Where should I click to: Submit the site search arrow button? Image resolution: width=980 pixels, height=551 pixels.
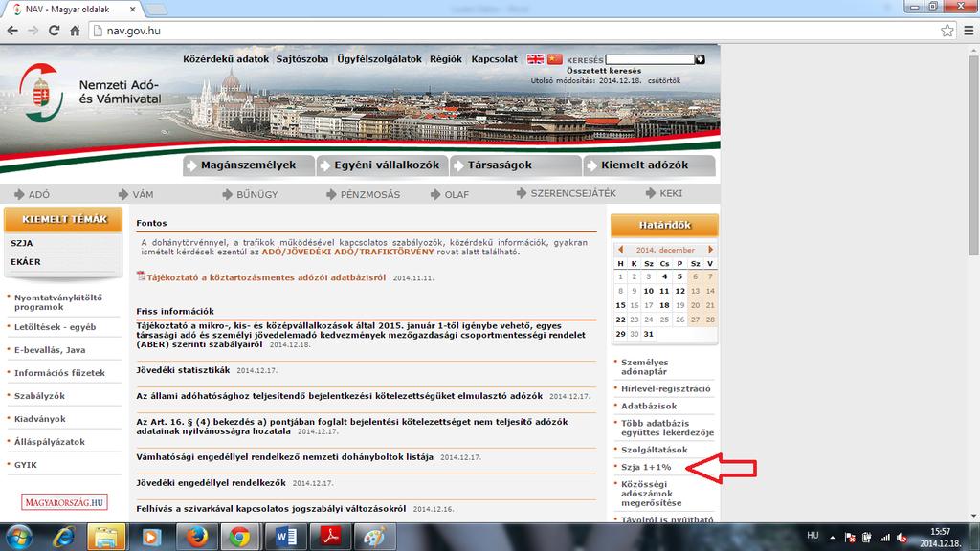(x=700, y=59)
